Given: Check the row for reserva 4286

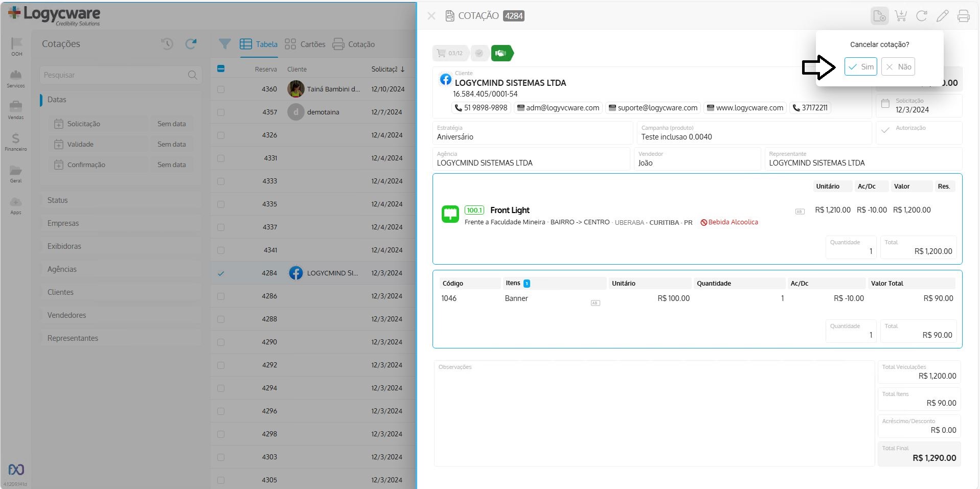Looking at the screenshot, I should point(221,296).
